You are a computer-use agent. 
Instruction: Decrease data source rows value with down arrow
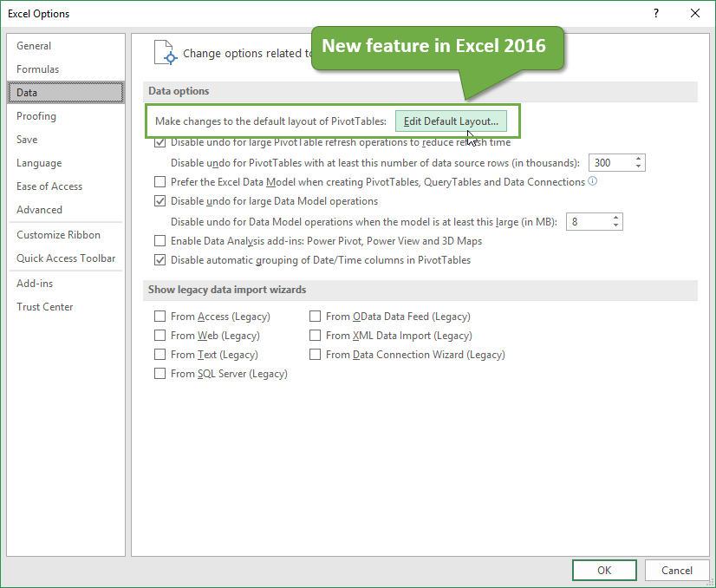pyautogui.click(x=639, y=167)
